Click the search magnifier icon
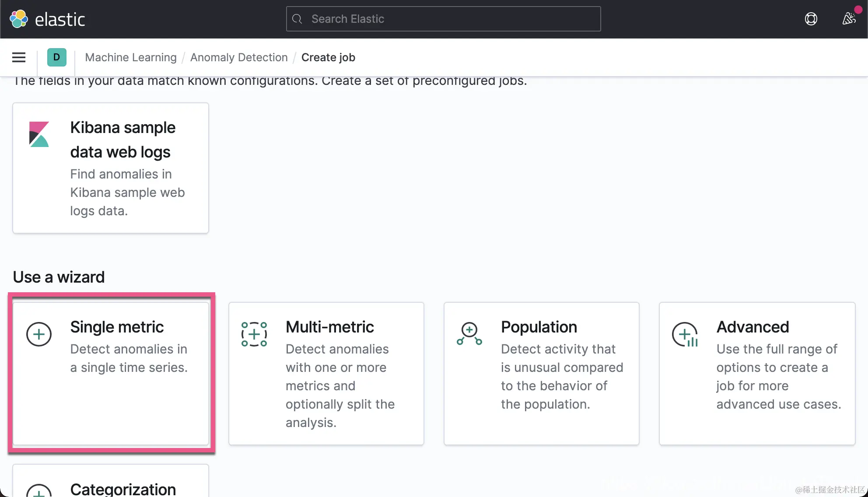The image size is (868, 497). click(x=297, y=19)
